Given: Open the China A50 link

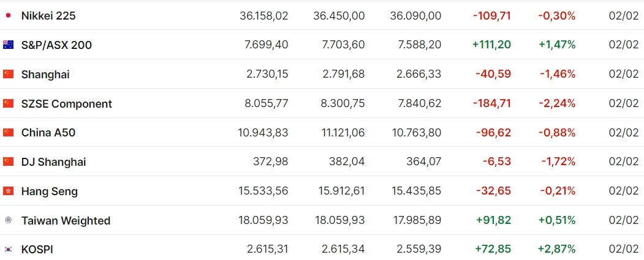Looking at the screenshot, I should click(x=48, y=133).
